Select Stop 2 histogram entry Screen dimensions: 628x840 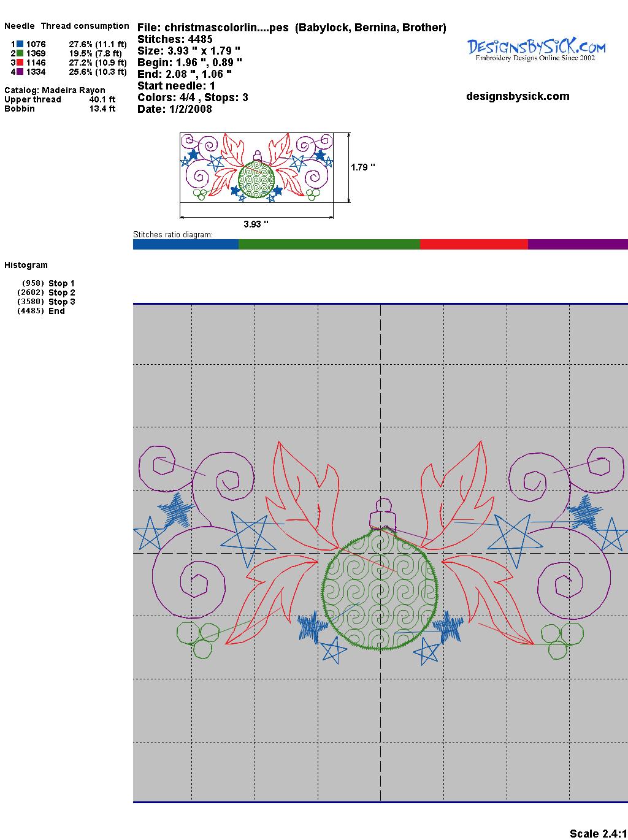tap(61, 292)
